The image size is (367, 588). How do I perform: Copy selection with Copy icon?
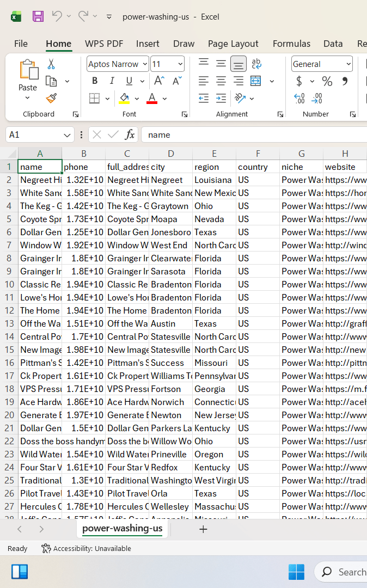[x=51, y=81]
